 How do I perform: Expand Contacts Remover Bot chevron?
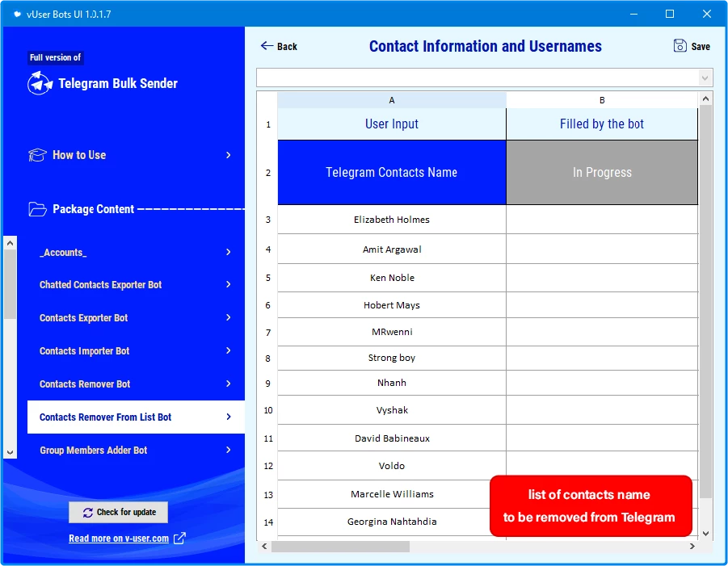click(229, 384)
